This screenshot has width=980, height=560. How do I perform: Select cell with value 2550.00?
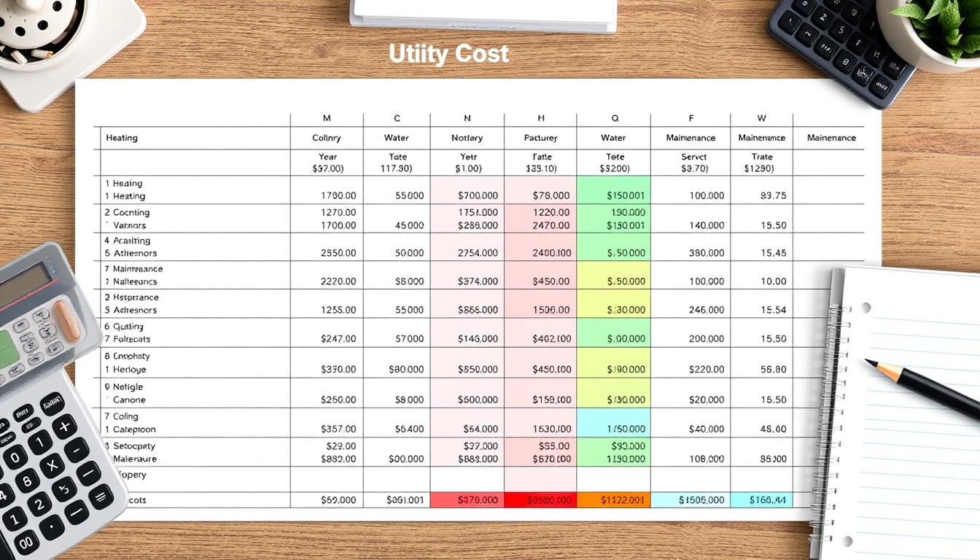[338, 253]
